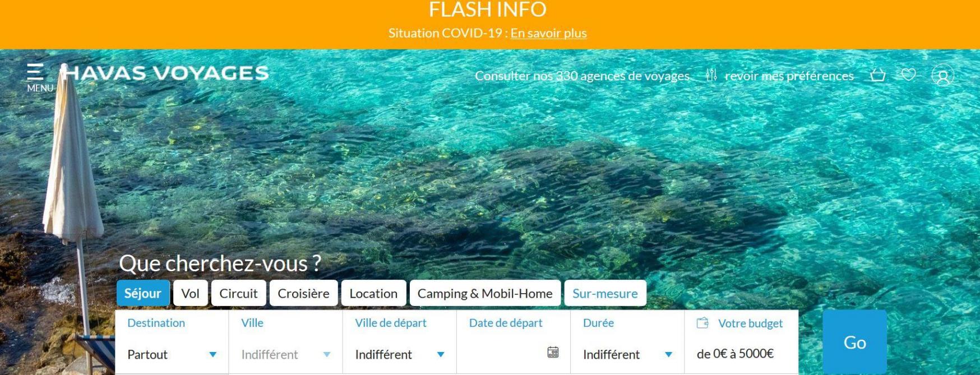This screenshot has height=375, width=980.
Task: Follow the En savoir plus link
Action: point(548,33)
